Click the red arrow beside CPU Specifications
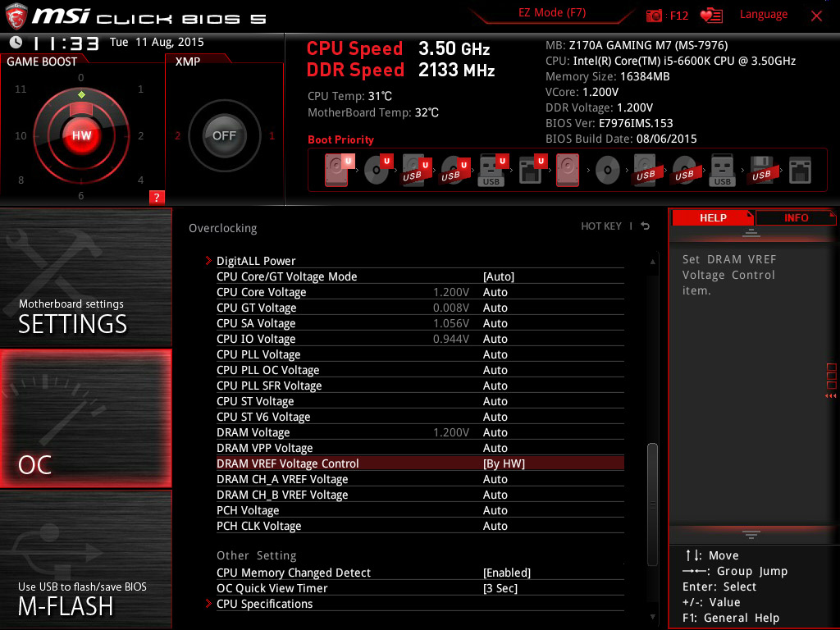The height and width of the screenshot is (630, 840). click(x=208, y=604)
